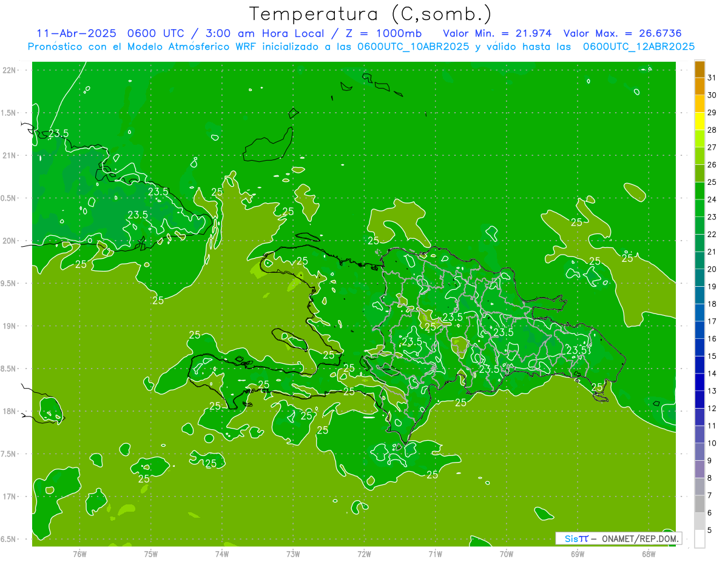This screenshot has height=562, width=728.
Task: Click the legend band between 25 and 26
Action: [x=699, y=173]
